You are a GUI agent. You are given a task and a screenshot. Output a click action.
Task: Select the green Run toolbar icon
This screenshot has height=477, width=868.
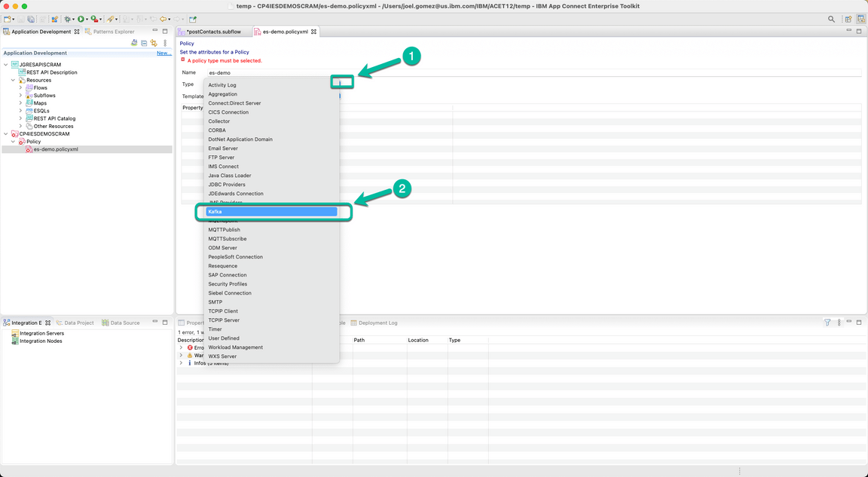[81, 20]
